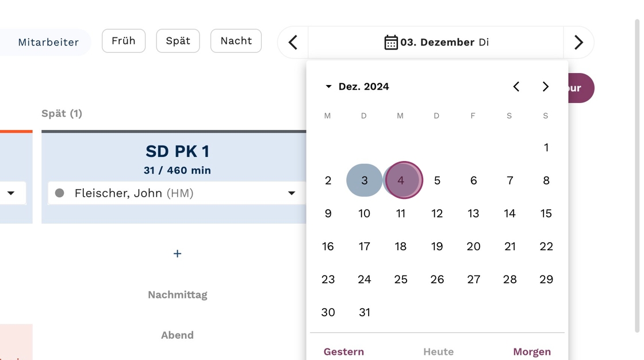Screen dimensions: 644x360
Task: Click the Gestern link
Action: pos(343,351)
